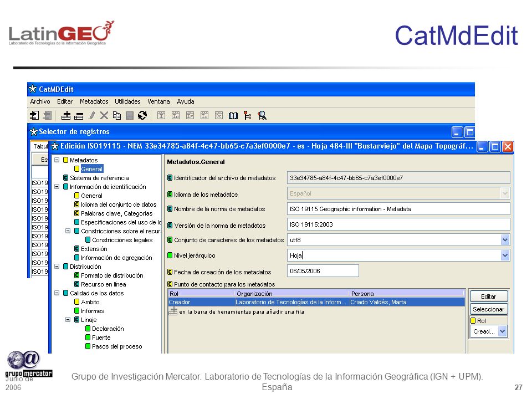Click the refresh arrows toolbar icon
The width and height of the screenshot is (532, 399).
pyautogui.click(x=142, y=116)
